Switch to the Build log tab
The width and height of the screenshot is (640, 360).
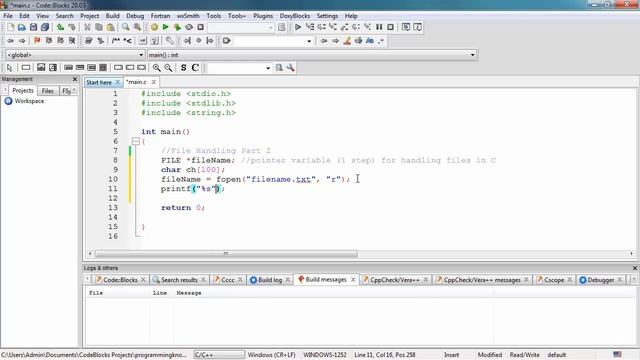270,280
